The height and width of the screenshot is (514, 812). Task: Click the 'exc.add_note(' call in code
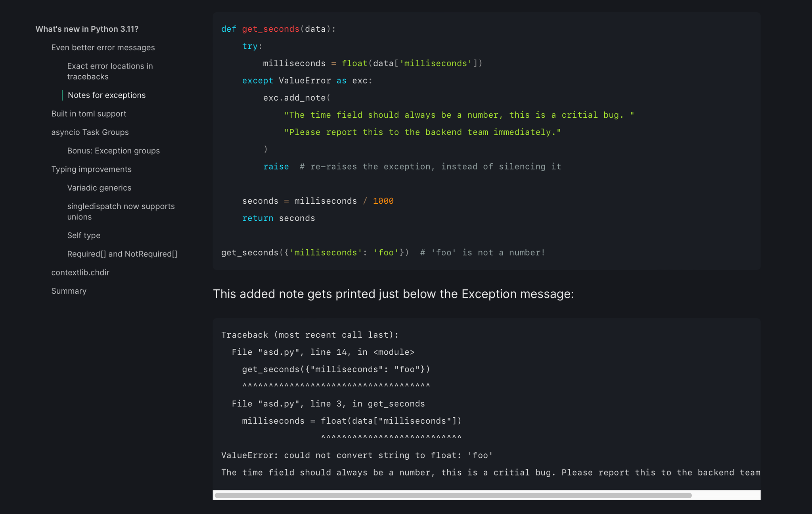click(x=297, y=98)
